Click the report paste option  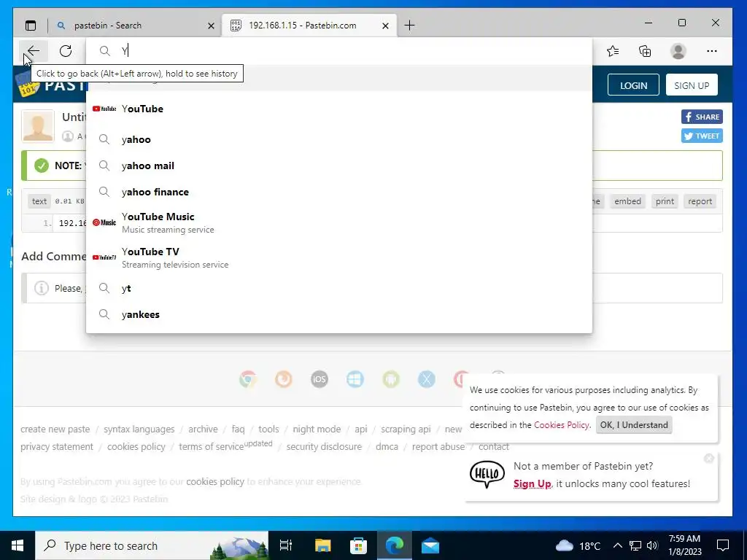tap(700, 201)
